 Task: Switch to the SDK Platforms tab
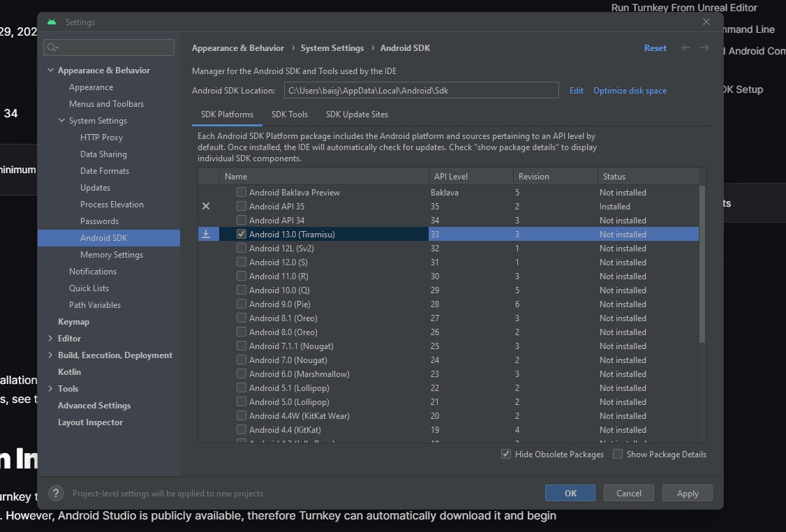227,114
